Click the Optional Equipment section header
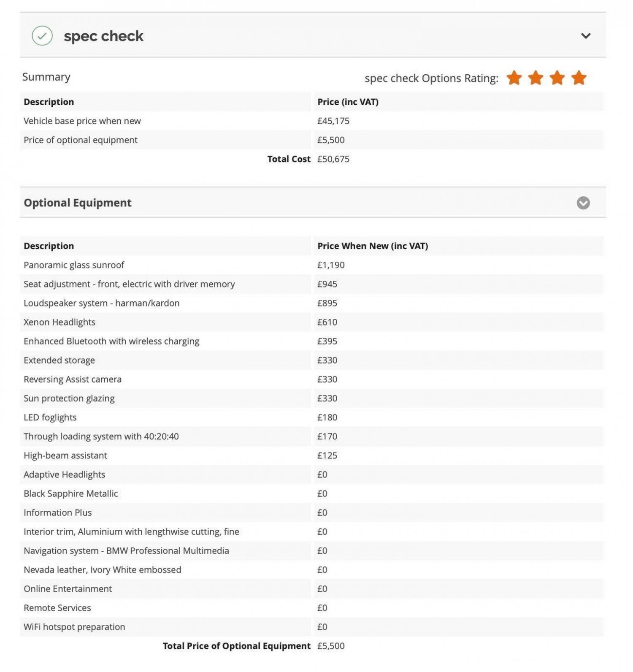Viewport: 633px width, 672px height. pyautogui.click(x=78, y=203)
